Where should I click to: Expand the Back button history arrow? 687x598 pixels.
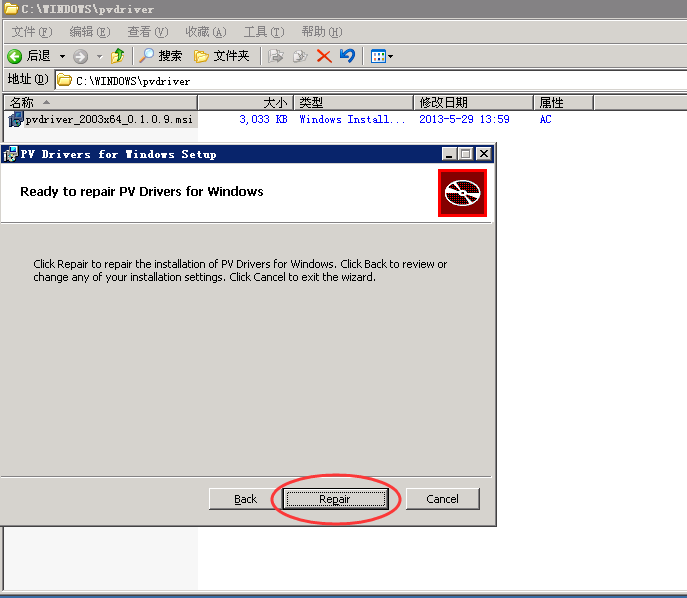coord(62,56)
